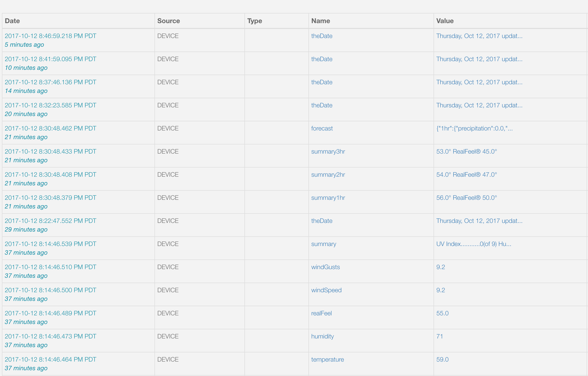
Task: Click theDate name in the 29 minutes ago row
Action: point(322,221)
